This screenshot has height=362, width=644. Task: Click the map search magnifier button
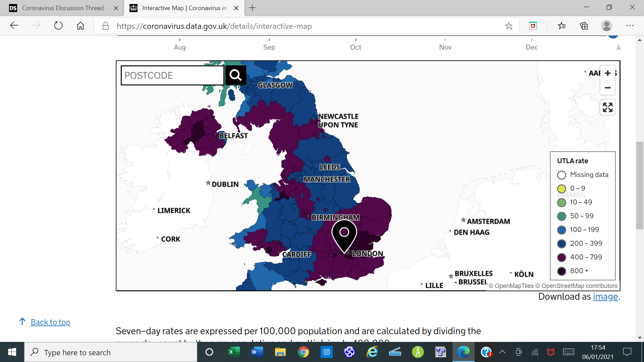235,75
